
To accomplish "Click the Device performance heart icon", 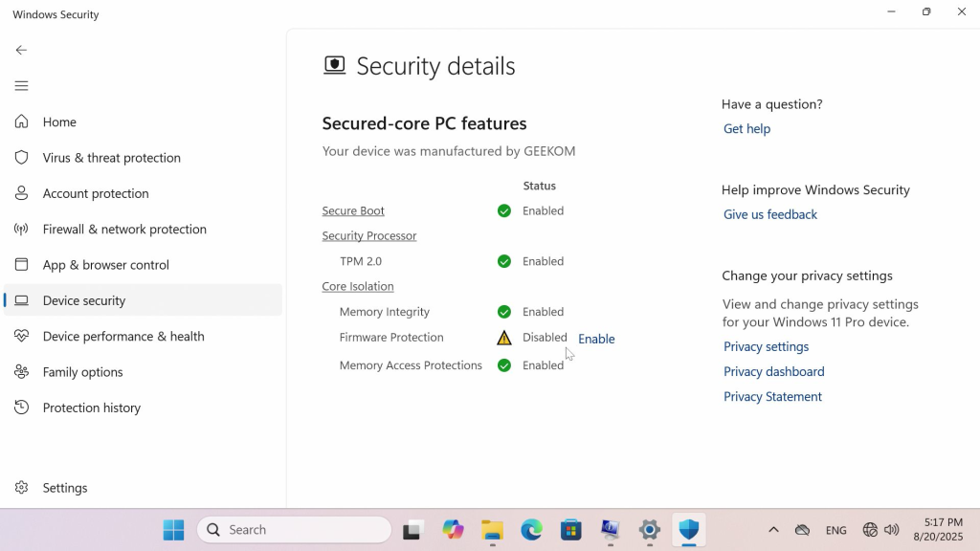I will [x=21, y=336].
